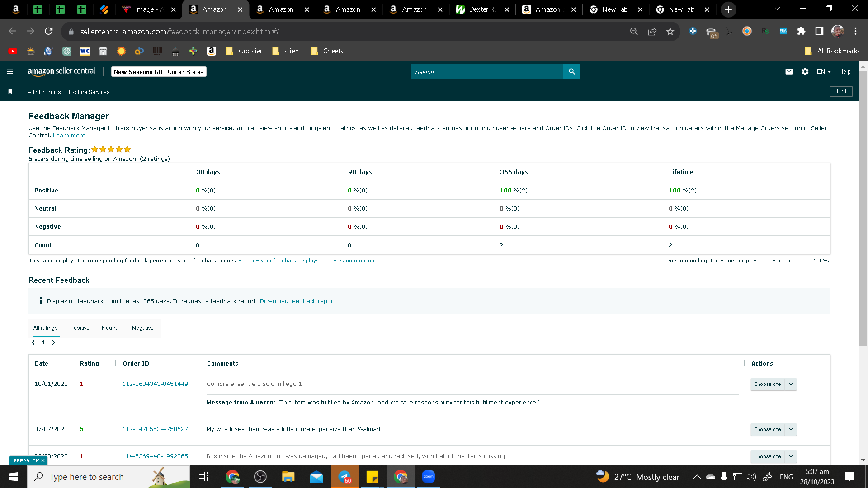Open the Windows Start menu
The image size is (868, 488).
(x=14, y=477)
